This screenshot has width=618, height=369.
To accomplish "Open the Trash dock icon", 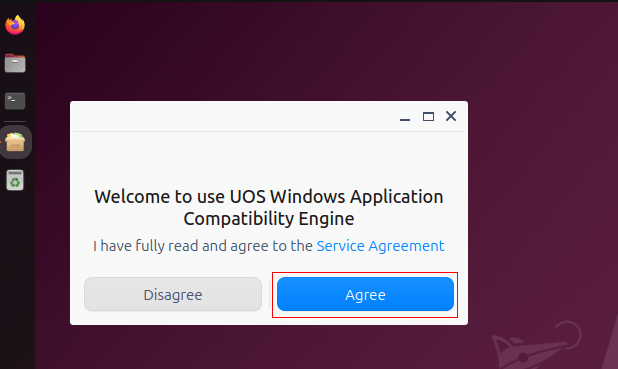I will click(15, 180).
